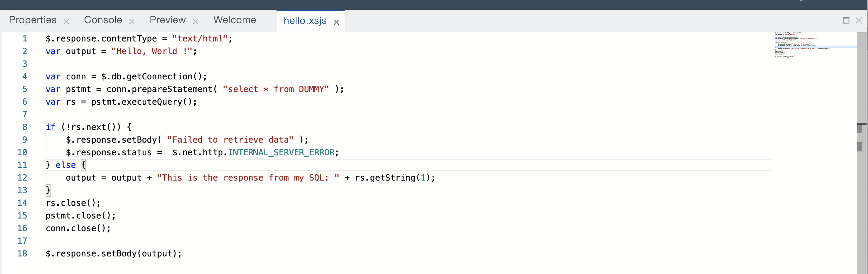Maximize the editor panel
This screenshot has width=868, height=274.
(x=846, y=20)
